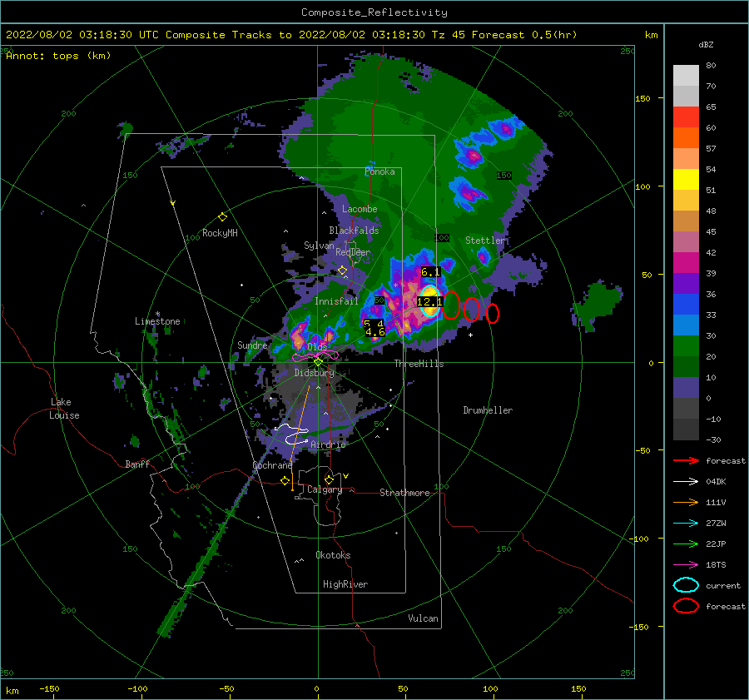
Task: Click the Lacombe city label
Action: pos(360,209)
